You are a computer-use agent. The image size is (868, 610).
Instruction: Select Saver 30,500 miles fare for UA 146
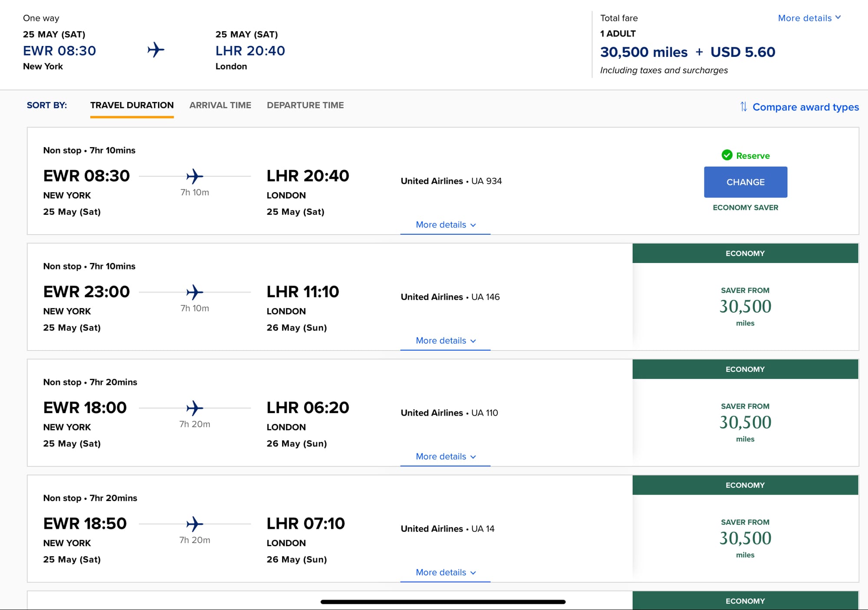click(745, 306)
